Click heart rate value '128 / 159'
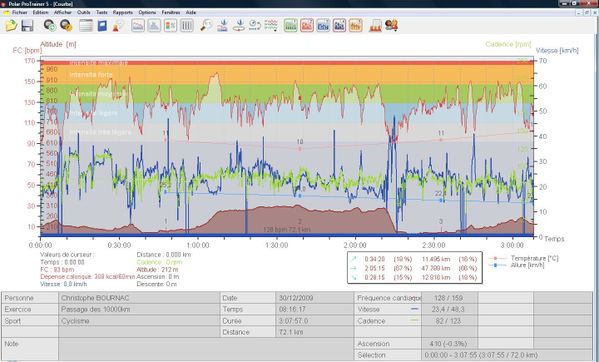This screenshot has width=599, height=362. pos(448,298)
